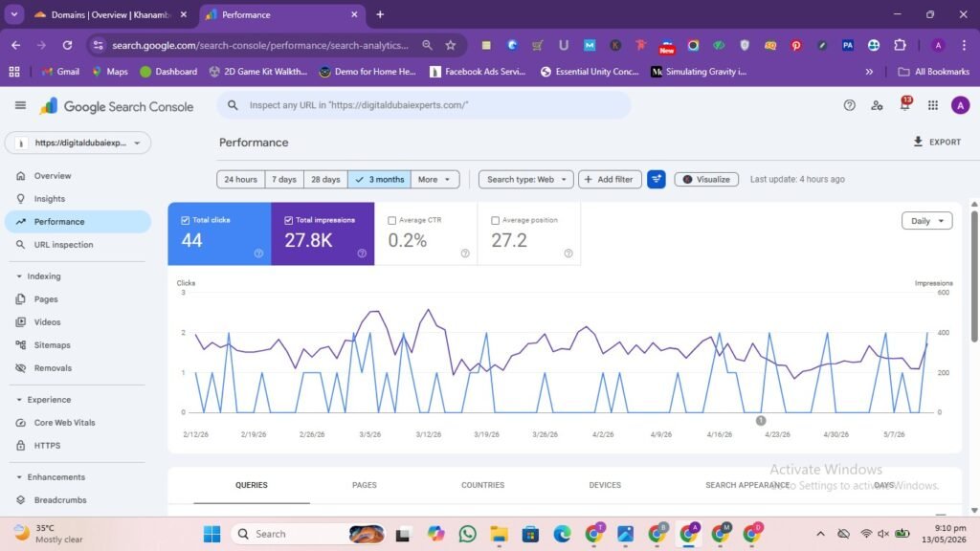Open File Explorer from the taskbar
The height and width of the screenshot is (551, 980).
click(x=499, y=534)
